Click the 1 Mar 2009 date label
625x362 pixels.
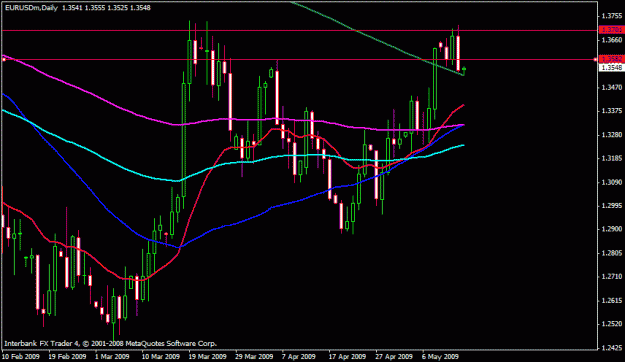(x=112, y=356)
